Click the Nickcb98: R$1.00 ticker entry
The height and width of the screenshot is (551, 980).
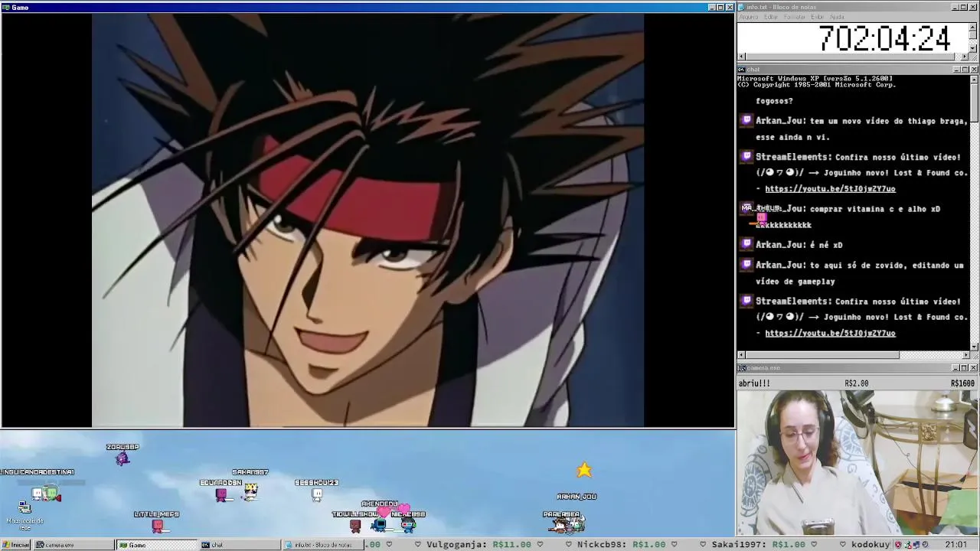tap(621, 545)
